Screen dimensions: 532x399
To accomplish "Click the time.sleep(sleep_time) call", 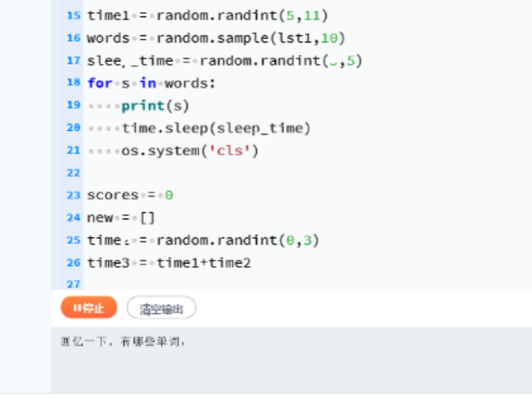I will (216, 128).
